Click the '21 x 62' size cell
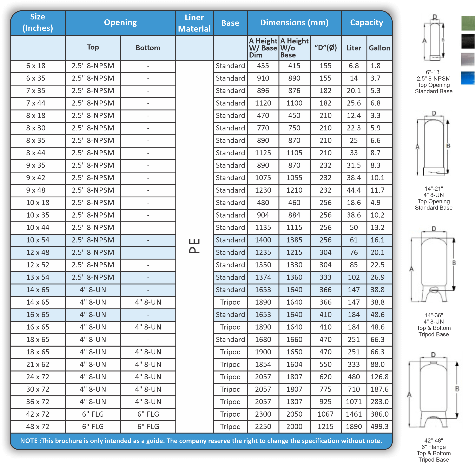476x463 pixels. click(38, 365)
